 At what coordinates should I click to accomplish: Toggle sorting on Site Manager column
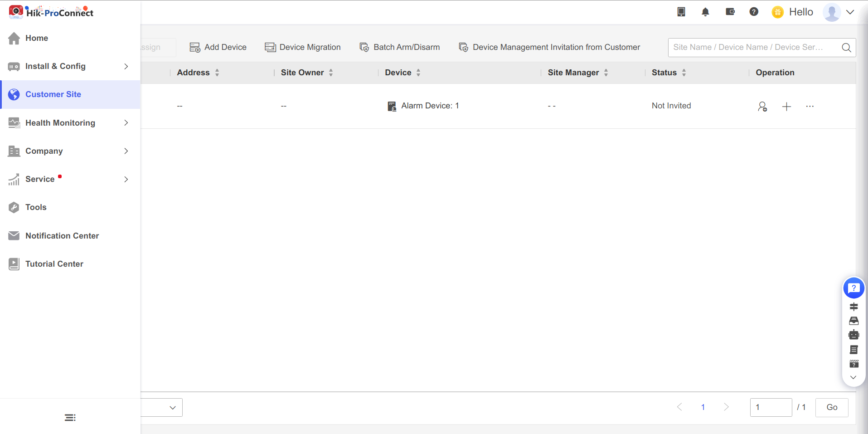point(607,73)
